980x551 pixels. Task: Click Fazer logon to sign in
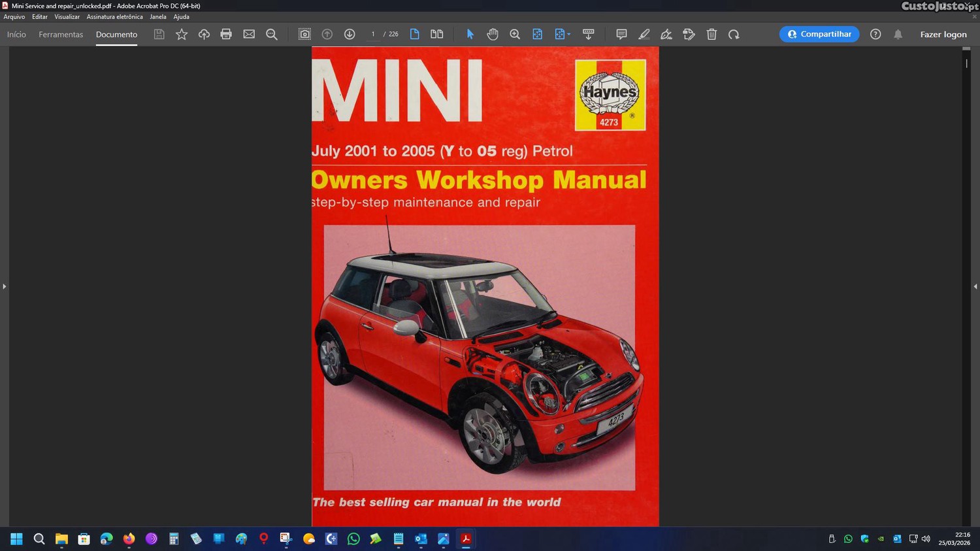tap(943, 35)
